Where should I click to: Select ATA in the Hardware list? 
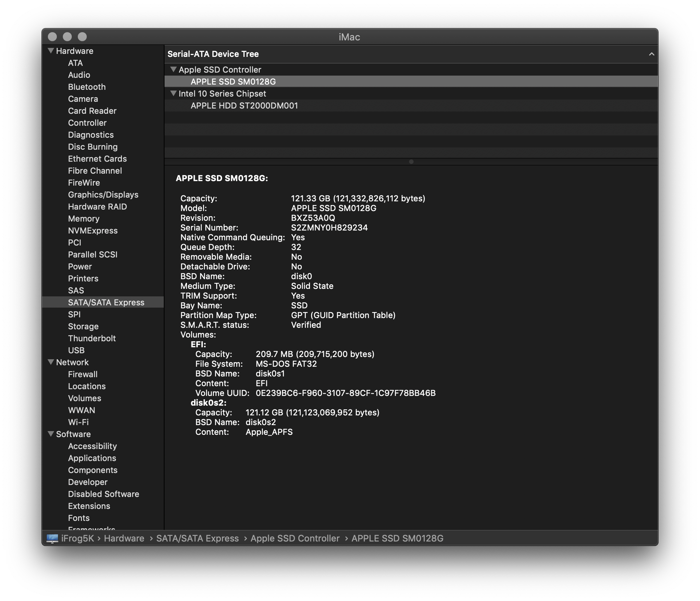pos(75,63)
